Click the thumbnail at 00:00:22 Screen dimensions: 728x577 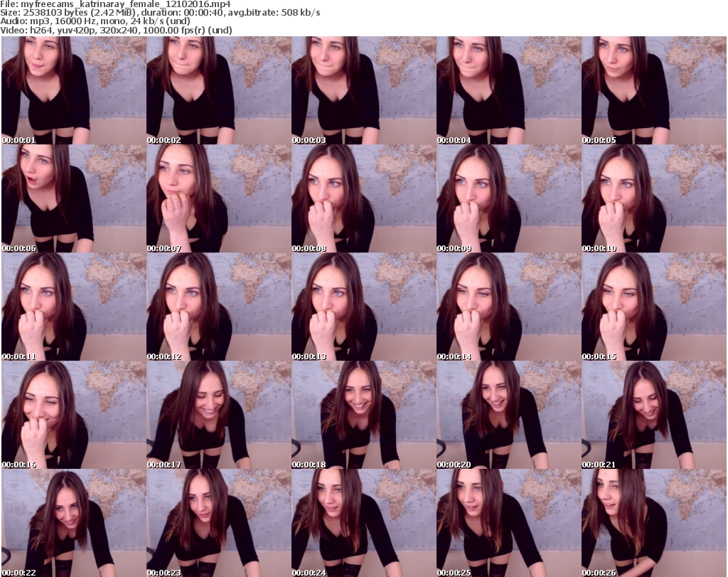click(x=74, y=523)
